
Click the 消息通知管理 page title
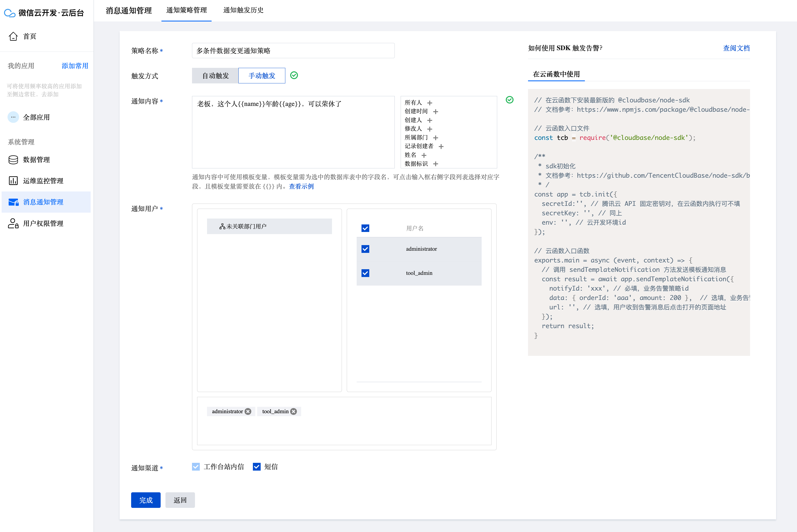(129, 10)
